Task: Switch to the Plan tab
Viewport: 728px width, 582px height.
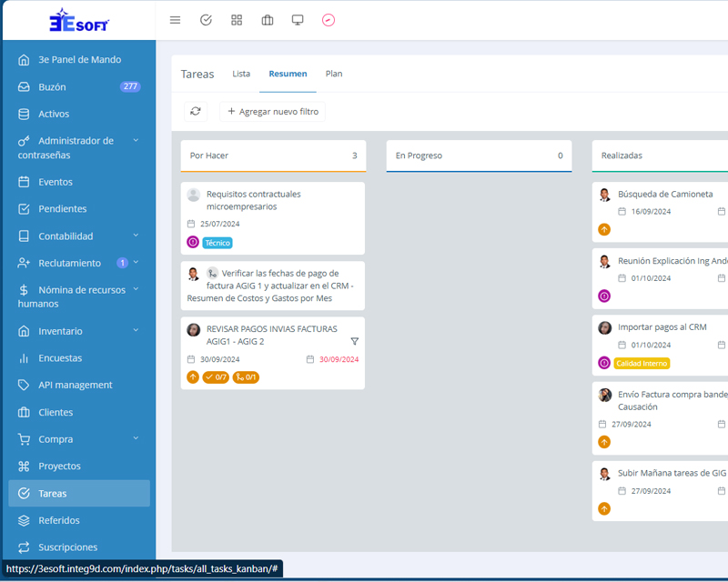Action: coord(334,74)
